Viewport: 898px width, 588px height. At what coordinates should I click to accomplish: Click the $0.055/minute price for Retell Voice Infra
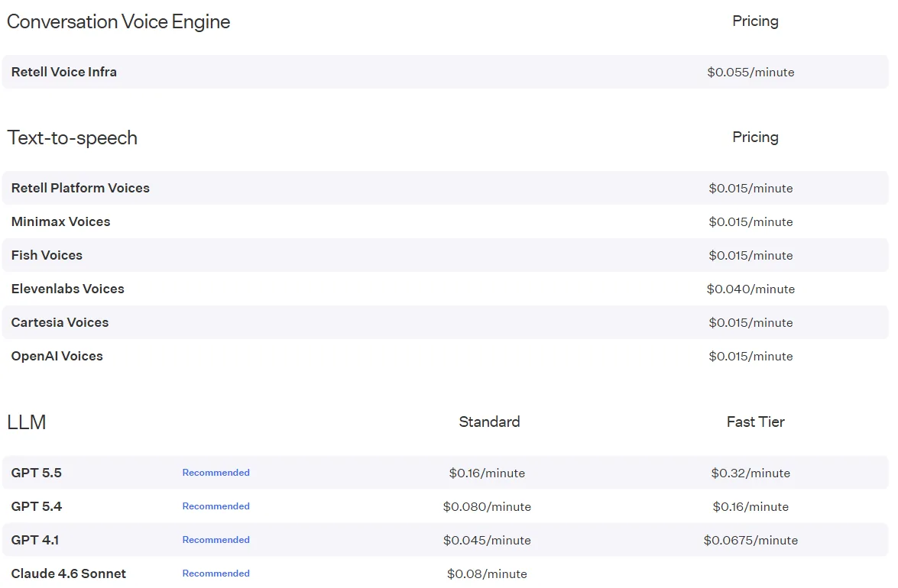[750, 72]
